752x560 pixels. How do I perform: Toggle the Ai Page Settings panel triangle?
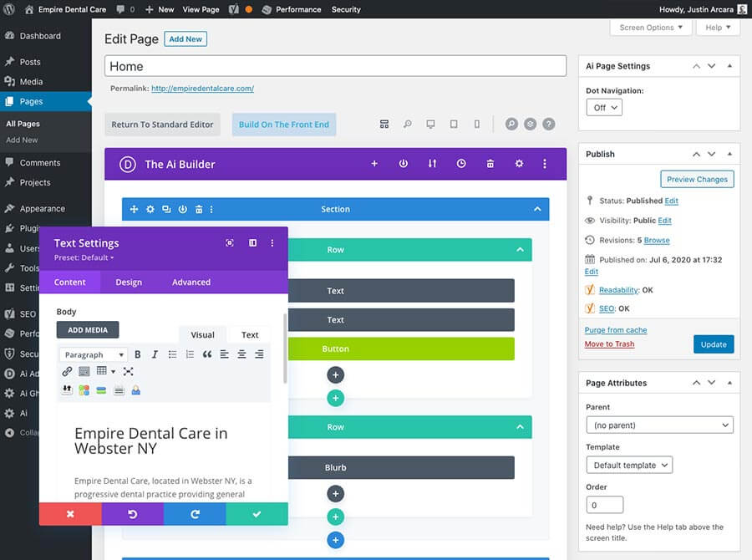pos(729,66)
